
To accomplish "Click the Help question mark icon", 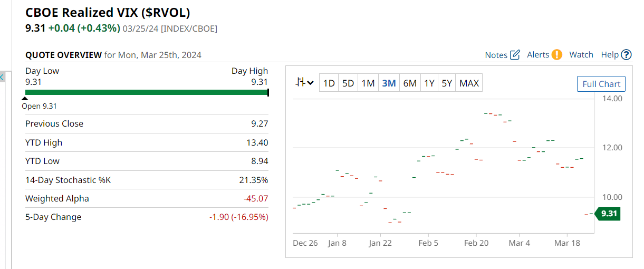I will (x=626, y=54).
